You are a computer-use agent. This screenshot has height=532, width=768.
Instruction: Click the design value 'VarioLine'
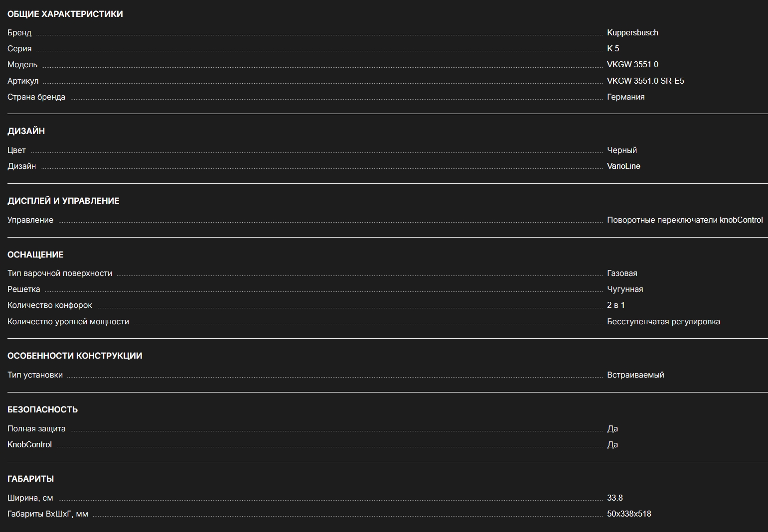click(x=623, y=166)
